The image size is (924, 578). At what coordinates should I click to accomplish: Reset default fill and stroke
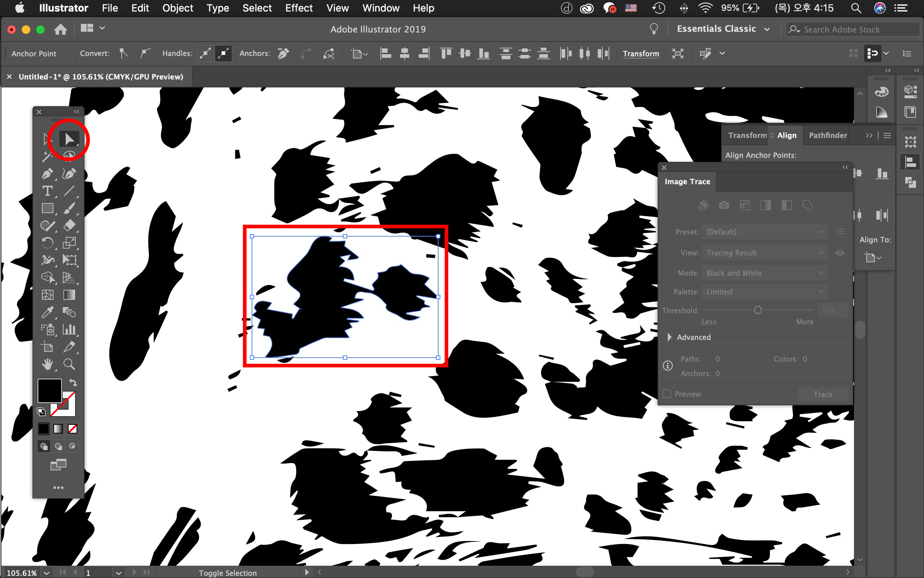[41, 411]
